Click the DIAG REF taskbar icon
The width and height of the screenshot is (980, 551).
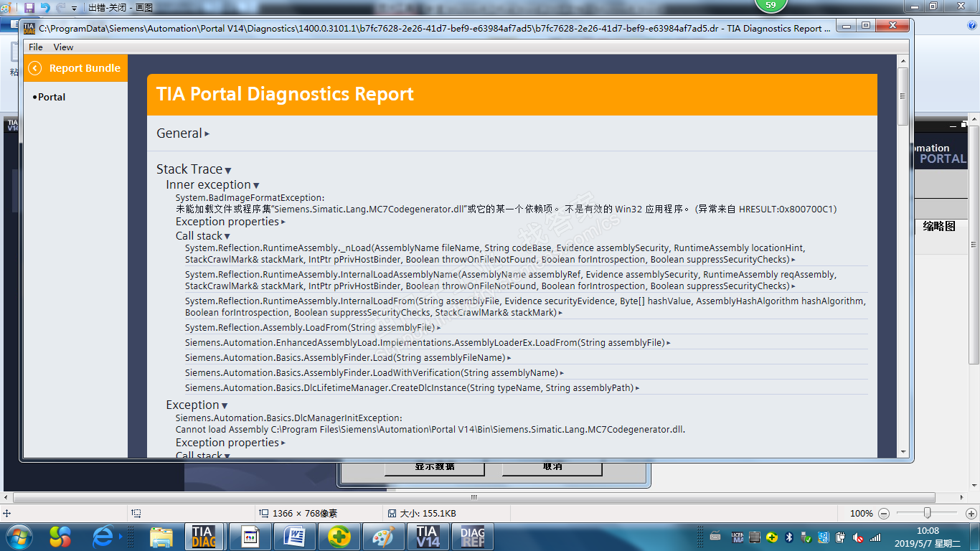pos(473,537)
